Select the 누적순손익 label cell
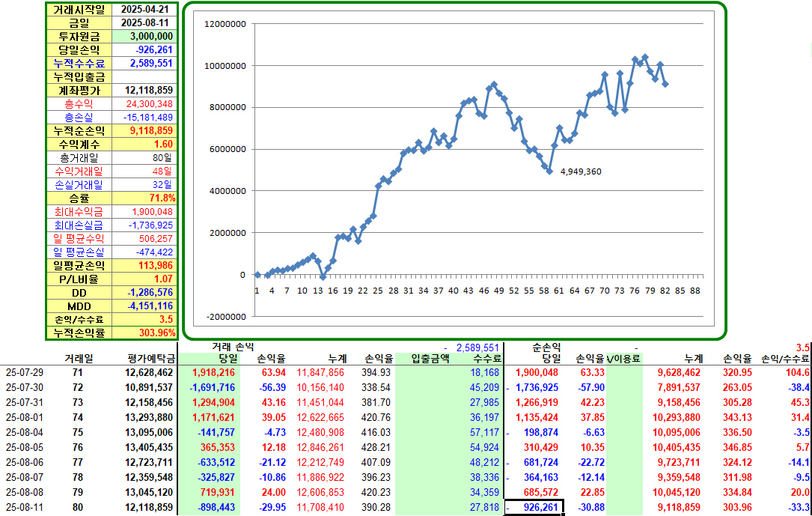This screenshot has width=812, height=516. [79, 130]
